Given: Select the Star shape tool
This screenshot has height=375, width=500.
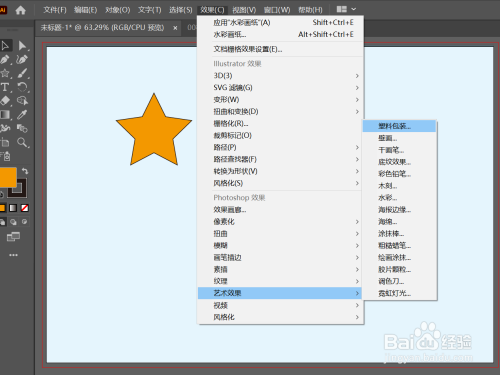Looking at the screenshot, I should coord(5,73).
